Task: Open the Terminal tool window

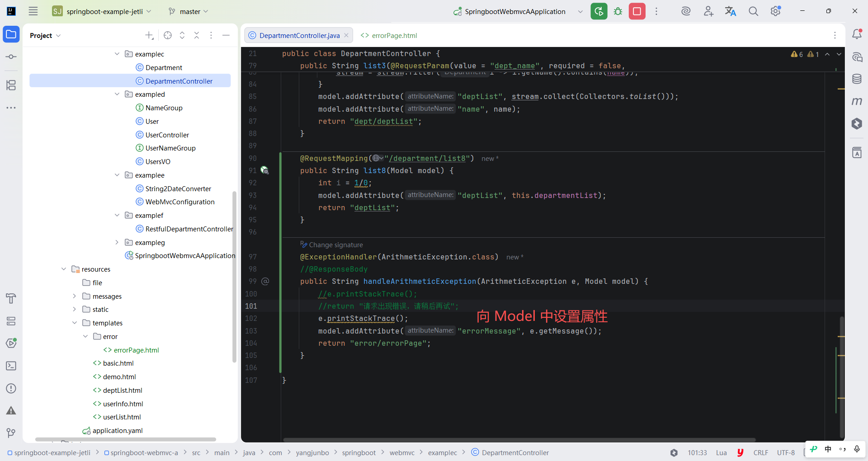Action: coord(11,366)
